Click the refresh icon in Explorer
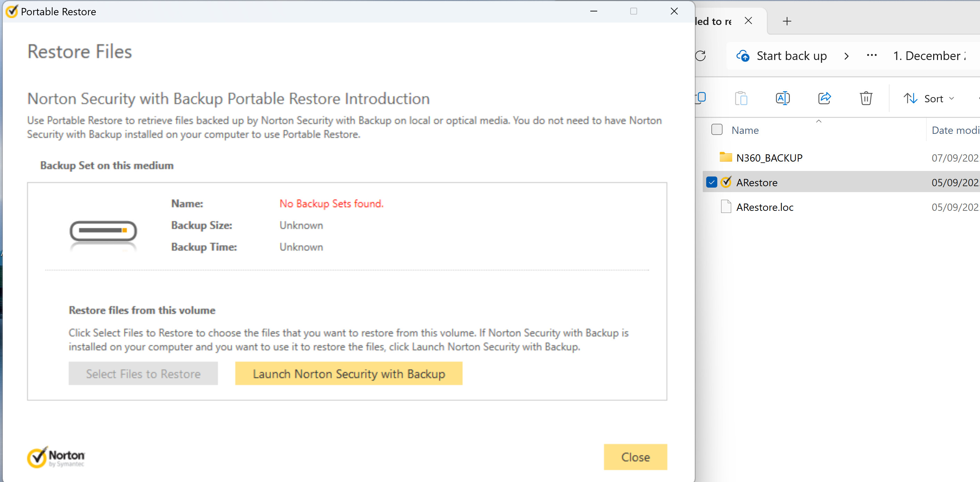The width and height of the screenshot is (980, 482). (700, 56)
